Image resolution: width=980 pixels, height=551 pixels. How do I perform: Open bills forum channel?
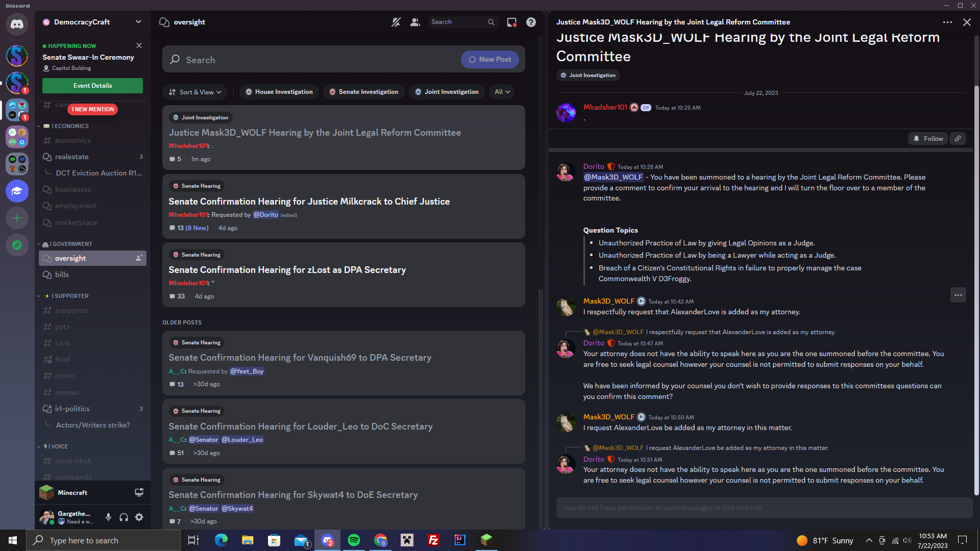(92, 274)
